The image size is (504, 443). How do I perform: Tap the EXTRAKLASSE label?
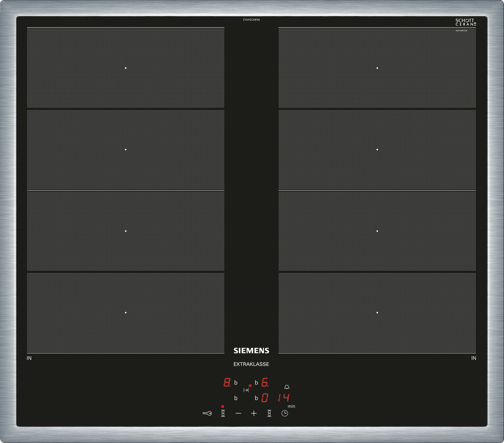click(x=251, y=364)
